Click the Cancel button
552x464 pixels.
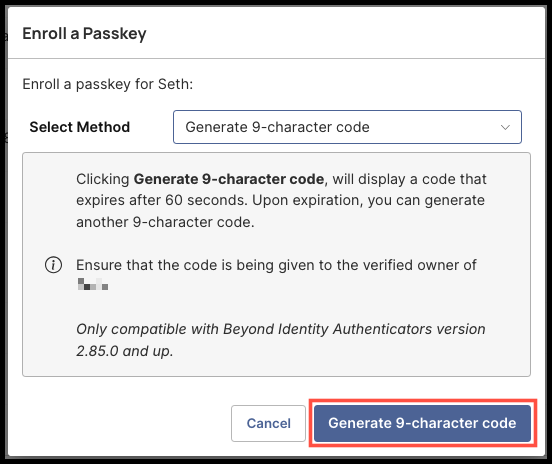(x=268, y=423)
